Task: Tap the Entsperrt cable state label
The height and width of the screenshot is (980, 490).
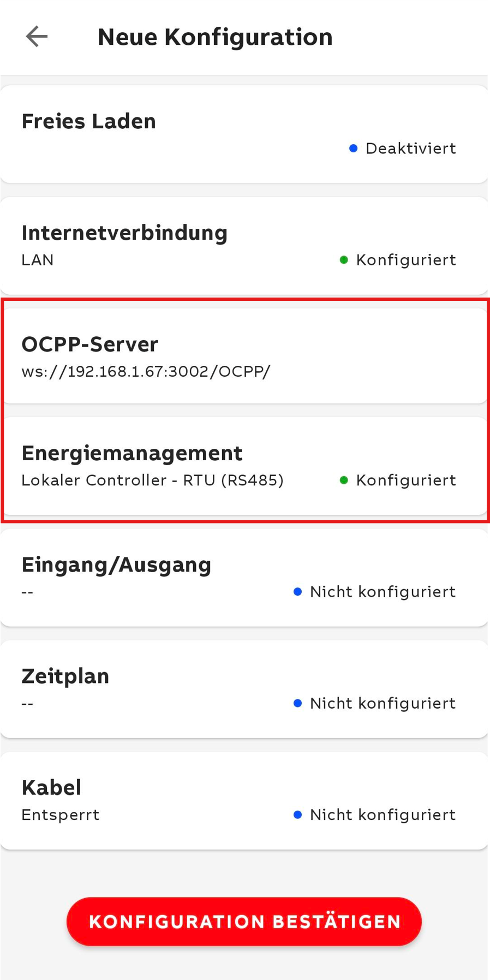Action: coord(61,815)
